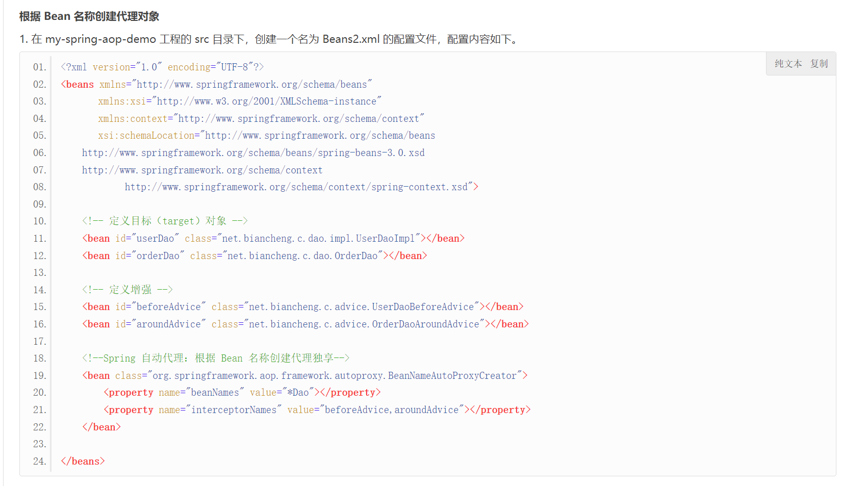Click line number 23.
The width and height of the screenshot is (868, 486).
pos(39,444)
